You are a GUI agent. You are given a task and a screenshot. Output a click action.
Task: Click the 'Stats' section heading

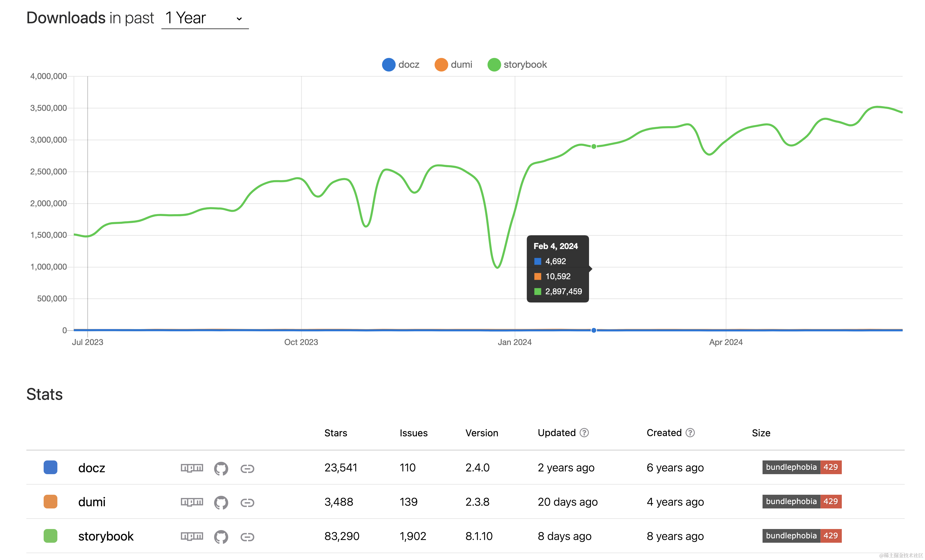(44, 395)
